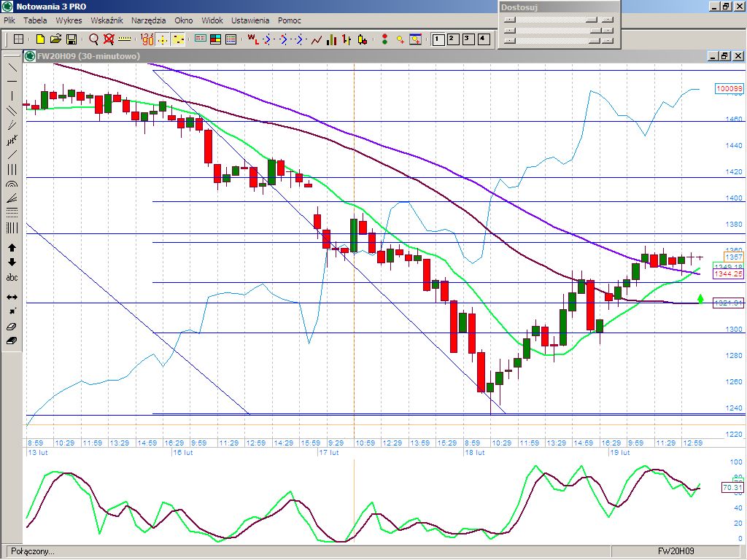Viewport: 747px width, 560px height.
Task: Select the OHLC bar chart style icon
Action: click(x=347, y=39)
